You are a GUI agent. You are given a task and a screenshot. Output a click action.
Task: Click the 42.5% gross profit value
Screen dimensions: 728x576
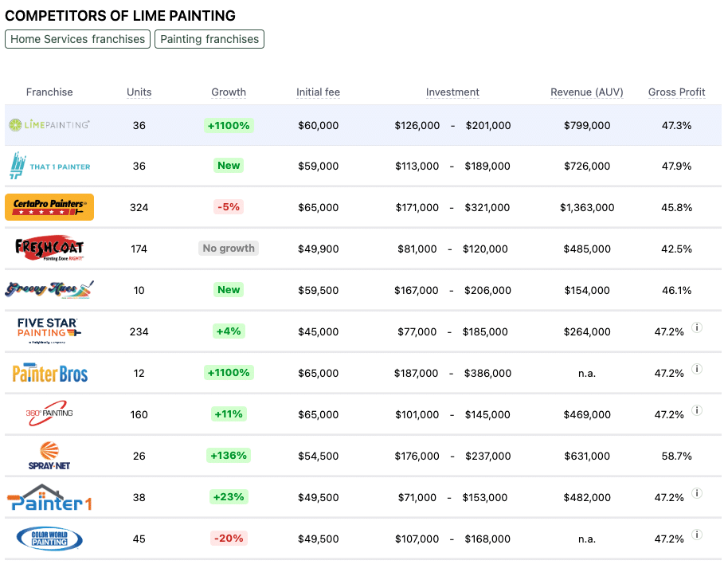click(676, 249)
